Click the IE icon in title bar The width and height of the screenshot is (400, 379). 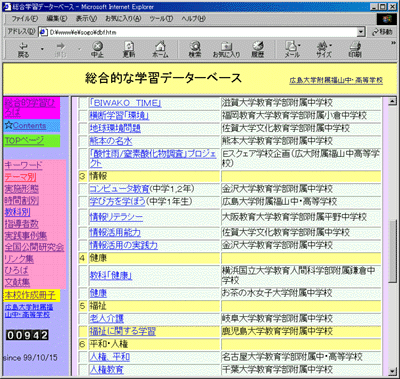click(7, 6)
